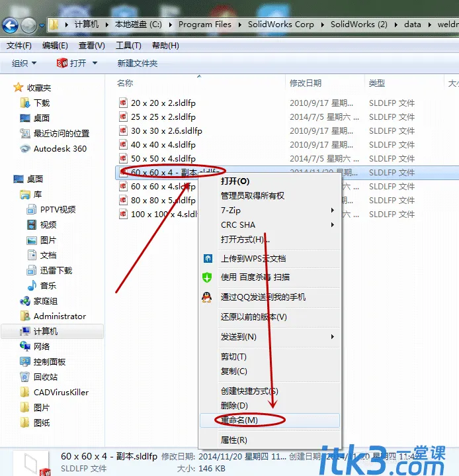Sort by the 类型 column header
This screenshot has width=459, height=476.
coord(377,83)
